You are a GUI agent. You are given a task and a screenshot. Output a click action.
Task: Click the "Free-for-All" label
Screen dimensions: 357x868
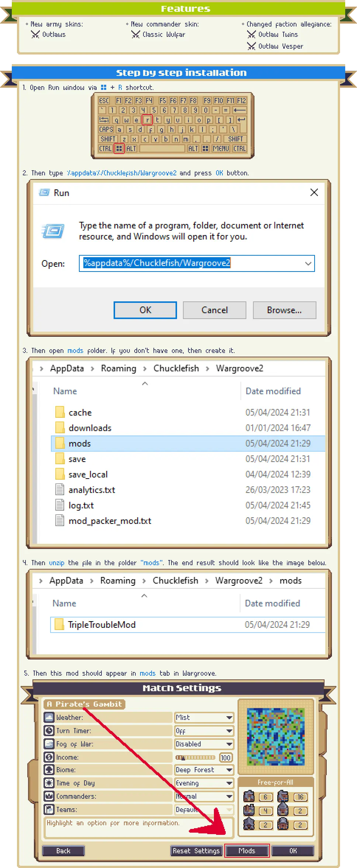tap(275, 782)
